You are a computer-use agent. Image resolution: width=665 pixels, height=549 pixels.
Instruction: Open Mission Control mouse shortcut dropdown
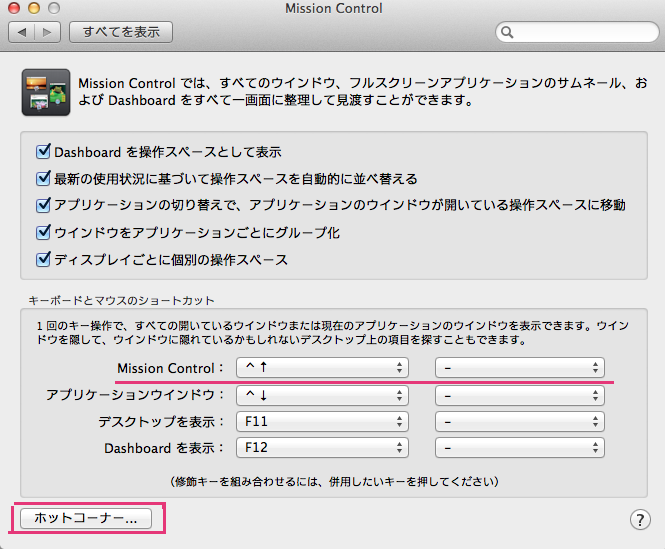[520, 367]
